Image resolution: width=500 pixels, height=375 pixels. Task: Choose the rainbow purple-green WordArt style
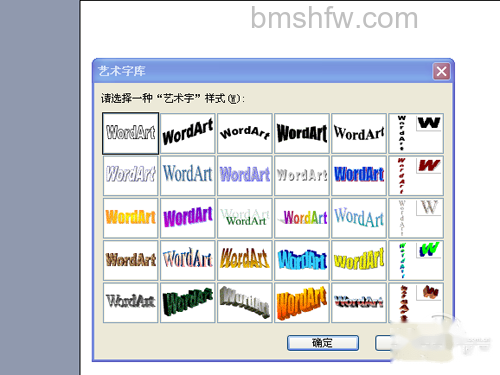tap(302, 218)
